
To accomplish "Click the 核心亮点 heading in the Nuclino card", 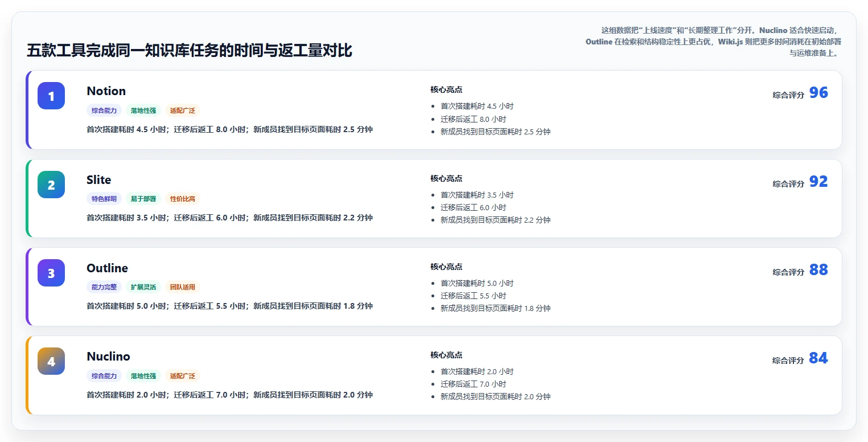I will (x=446, y=355).
